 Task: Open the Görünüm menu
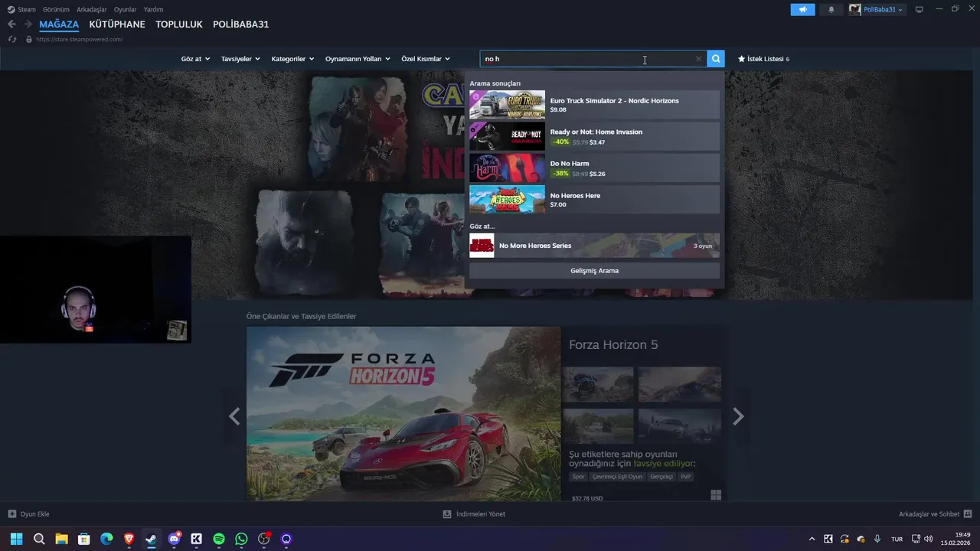pos(56,9)
